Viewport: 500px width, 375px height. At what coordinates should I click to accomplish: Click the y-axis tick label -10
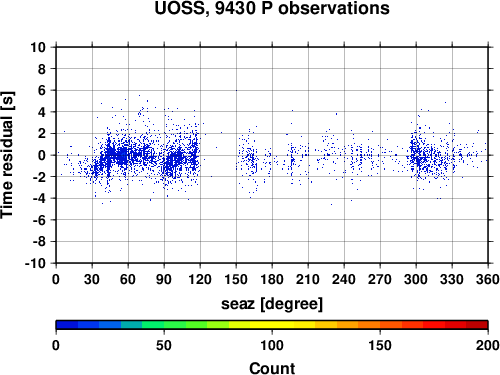[x=35, y=263]
